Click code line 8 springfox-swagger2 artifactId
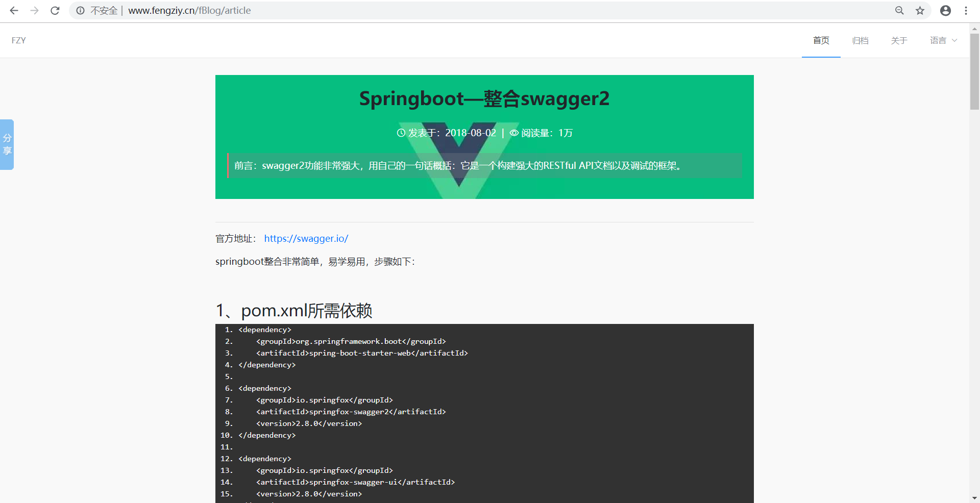The image size is (980, 503). [351, 412]
